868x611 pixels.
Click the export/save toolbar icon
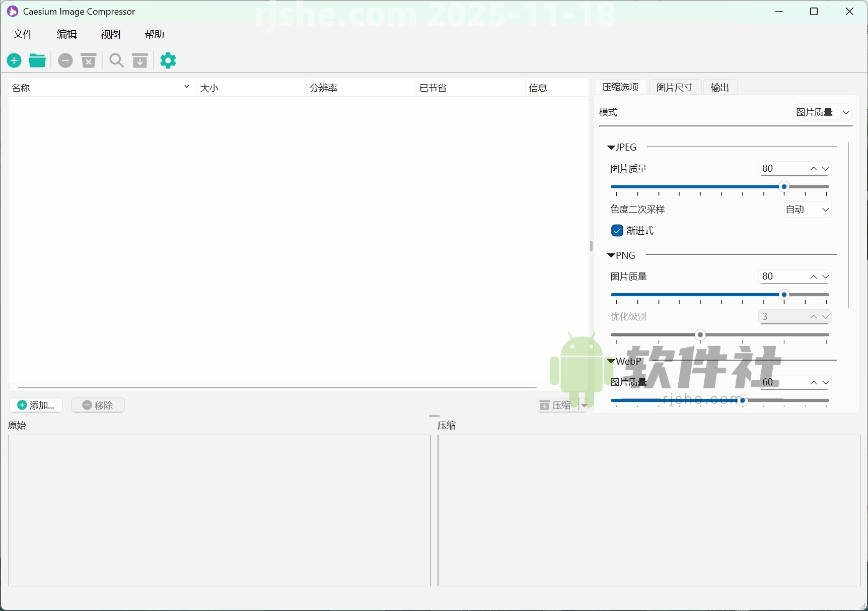pos(140,60)
